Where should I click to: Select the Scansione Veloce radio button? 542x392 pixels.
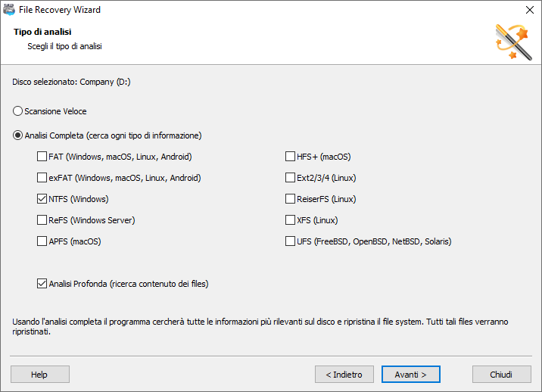(x=17, y=111)
